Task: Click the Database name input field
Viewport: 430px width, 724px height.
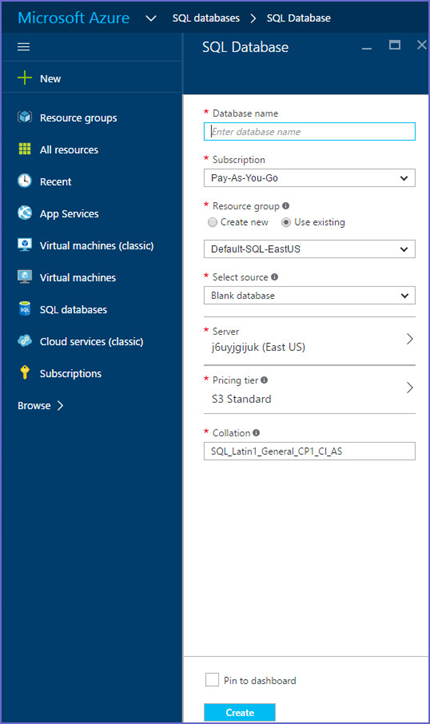Action: click(x=309, y=132)
